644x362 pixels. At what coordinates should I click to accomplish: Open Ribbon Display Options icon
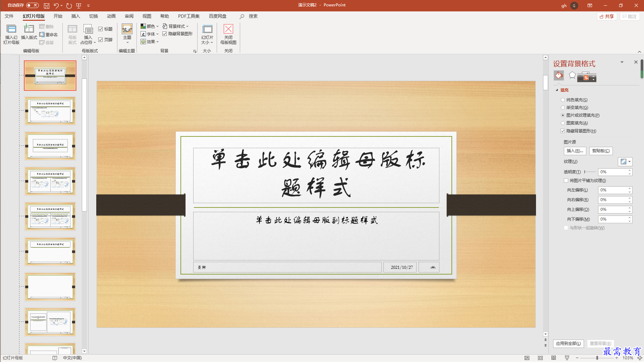(x=590, y=5)
